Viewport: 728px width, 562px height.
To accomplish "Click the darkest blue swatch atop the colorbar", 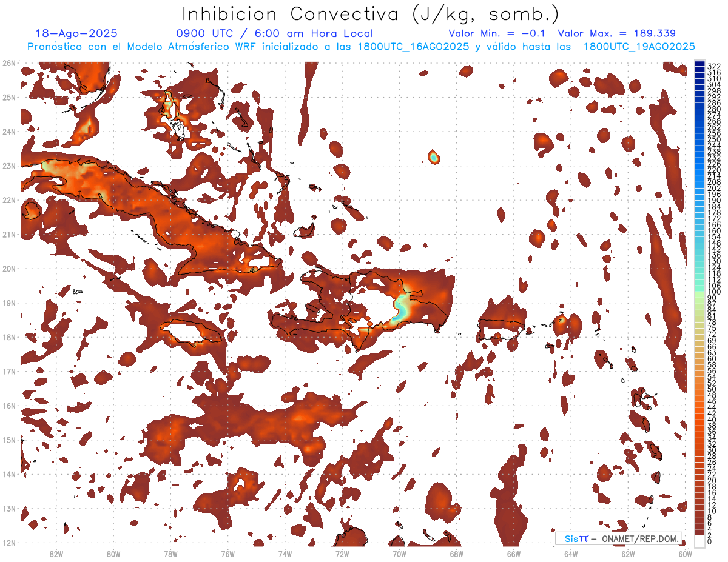I will pos(699,63).
